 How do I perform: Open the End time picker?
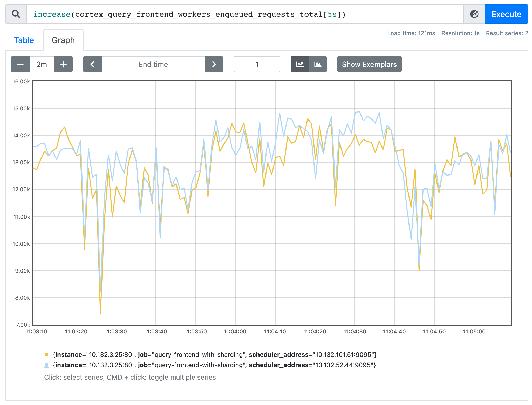[153, 64]
